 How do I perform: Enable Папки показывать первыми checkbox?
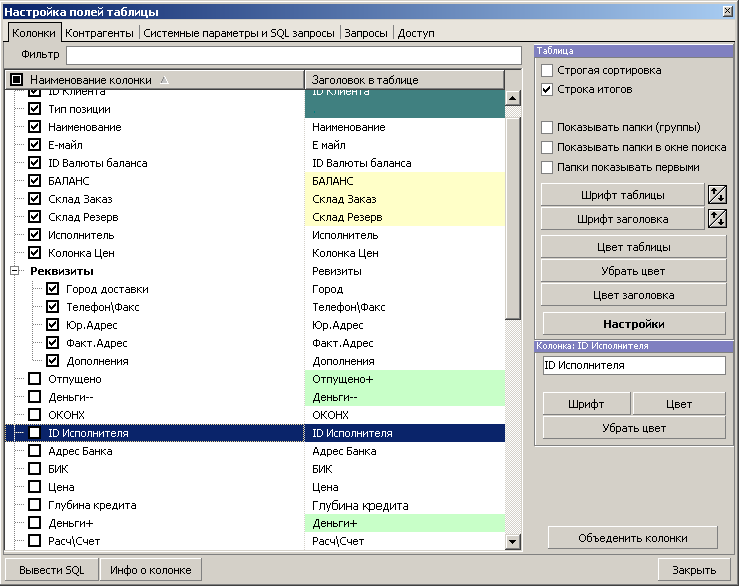547,167
